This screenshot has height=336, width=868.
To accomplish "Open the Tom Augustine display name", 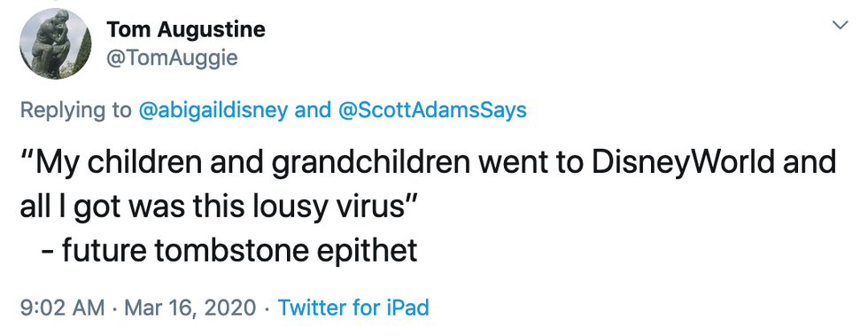I will 185,30.
